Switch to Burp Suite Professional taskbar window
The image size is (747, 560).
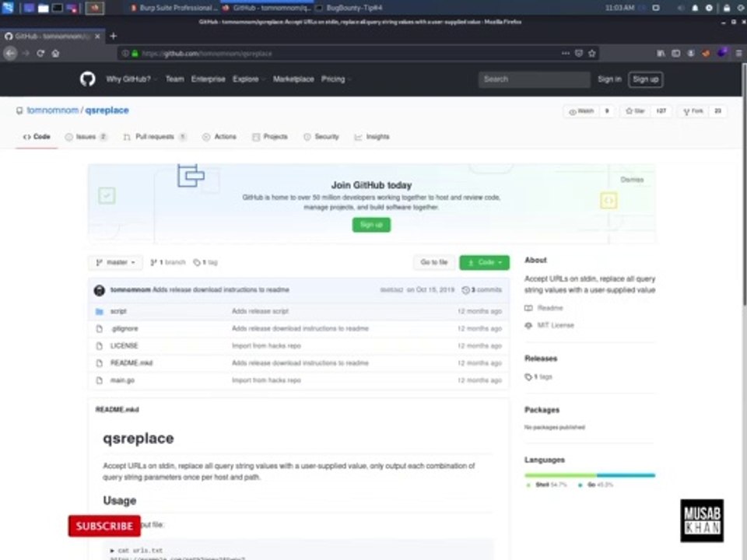pos(173,8)
